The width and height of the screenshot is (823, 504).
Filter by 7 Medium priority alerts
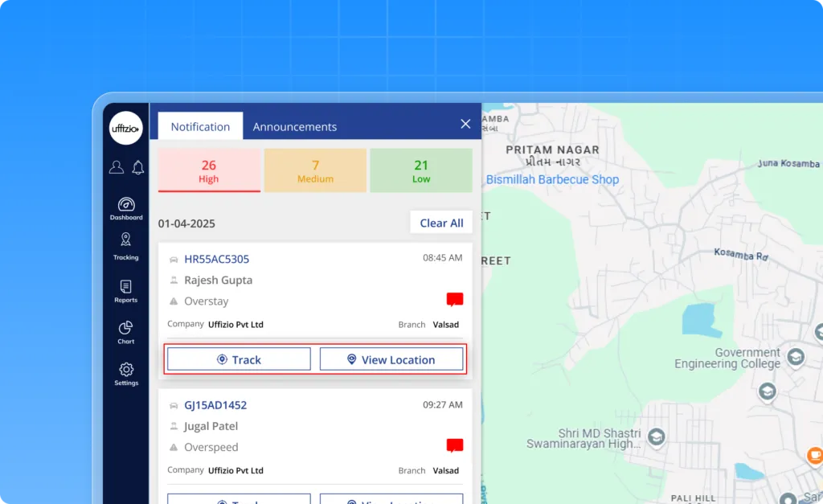click(x=315, y=170)
